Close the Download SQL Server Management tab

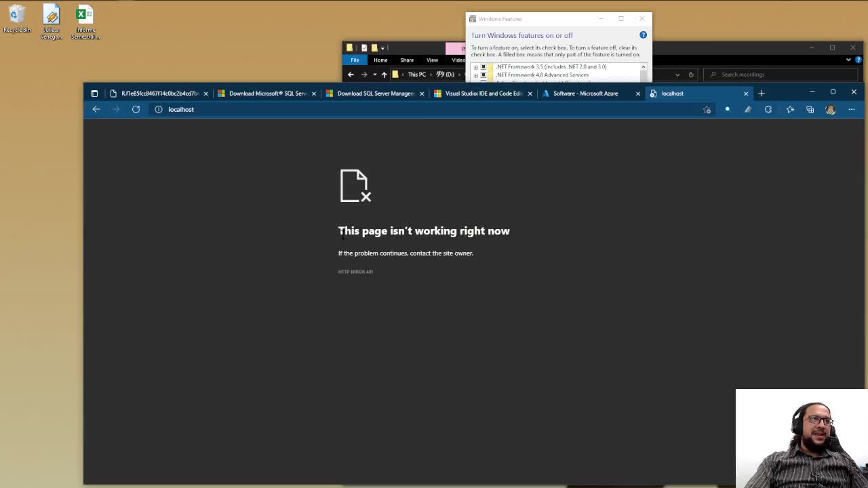421,94
